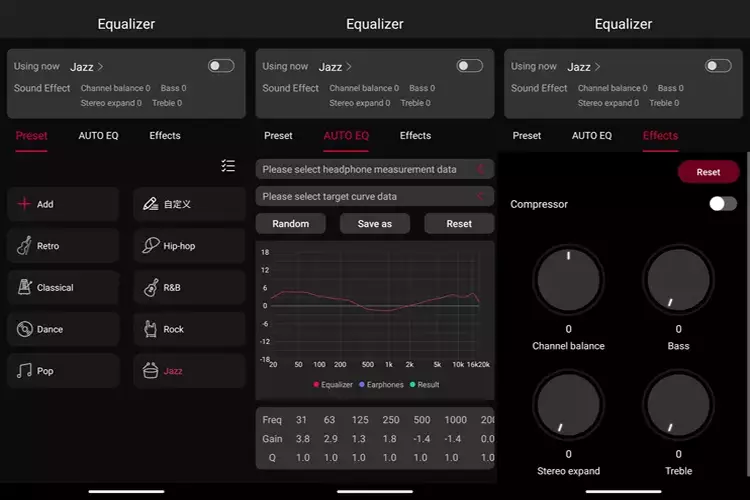The height and width of the screenshot is (500, 750).
Task: Select AUTO EQ tab in middle screen
Action: point(346,135)
